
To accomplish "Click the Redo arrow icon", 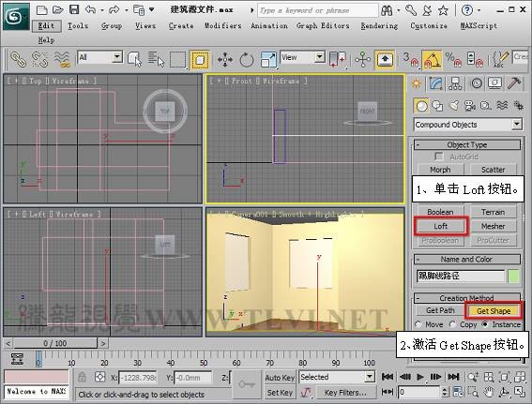I will coord(114,9).
